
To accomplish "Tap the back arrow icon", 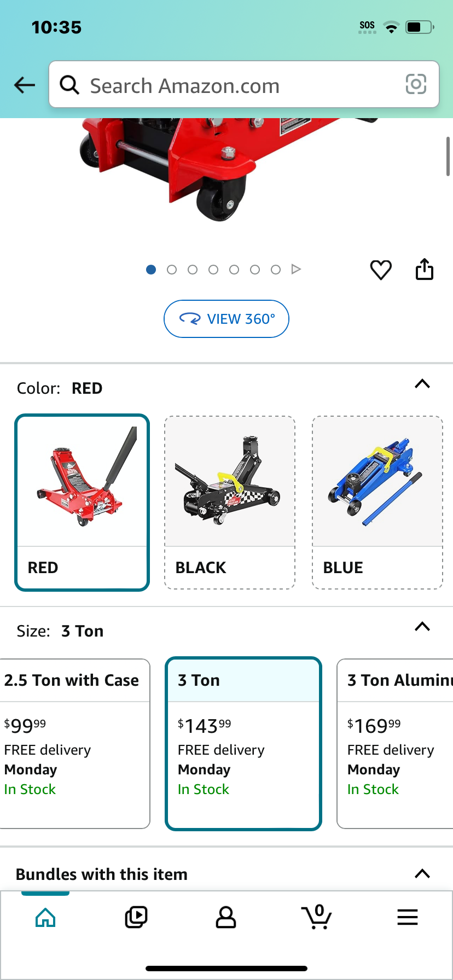I will point(25,85).
